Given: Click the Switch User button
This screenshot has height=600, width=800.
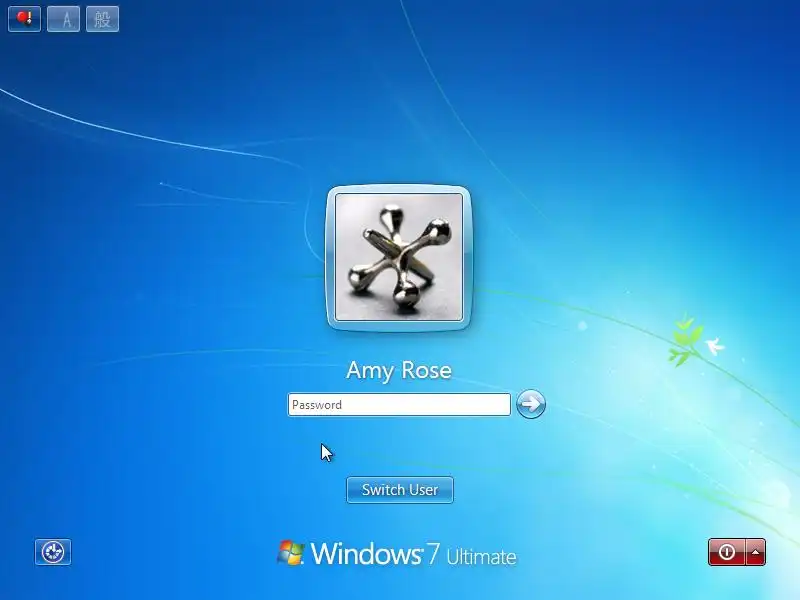Looking at the screenshot, I should (x=399, y=490).
